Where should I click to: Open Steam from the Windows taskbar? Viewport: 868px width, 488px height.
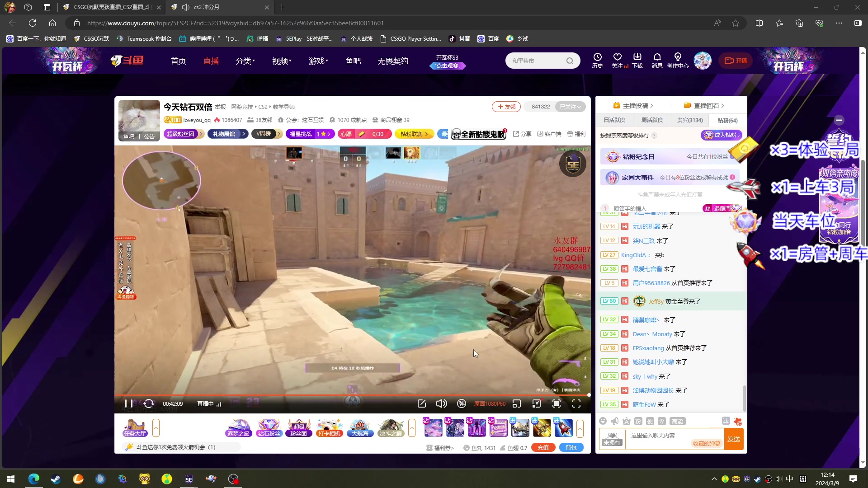[56, 479]
